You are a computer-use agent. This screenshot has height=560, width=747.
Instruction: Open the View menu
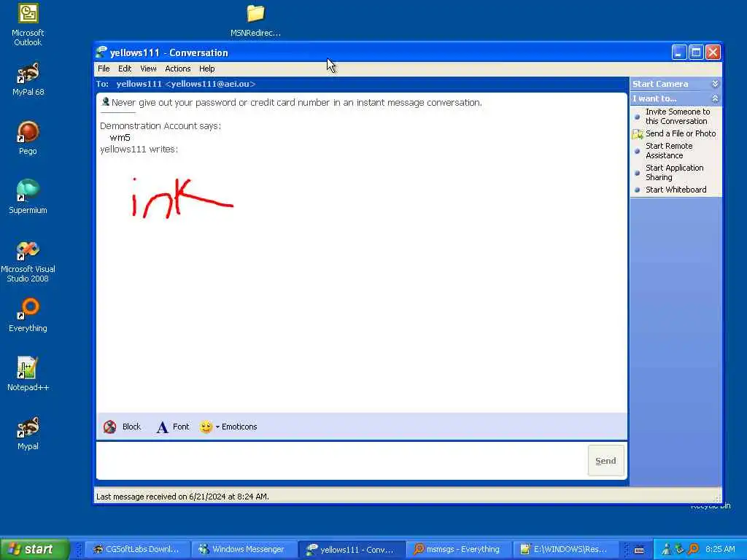coord(148,69)
